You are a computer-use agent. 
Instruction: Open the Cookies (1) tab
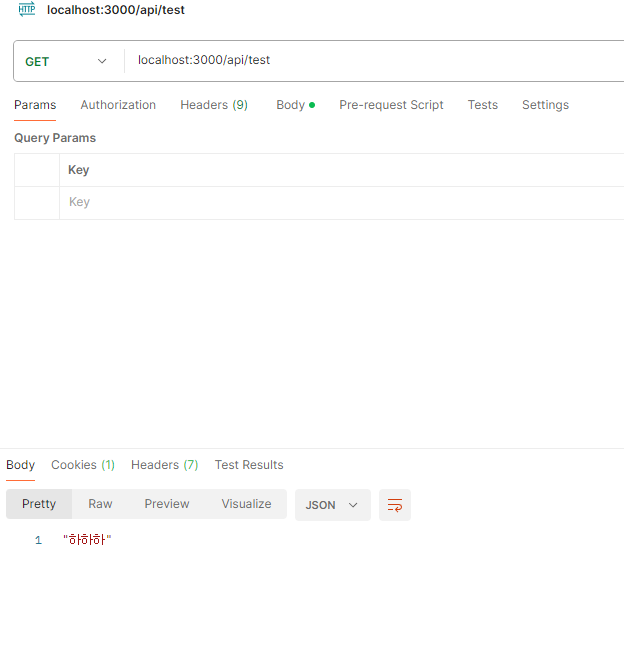click(83, 465)
